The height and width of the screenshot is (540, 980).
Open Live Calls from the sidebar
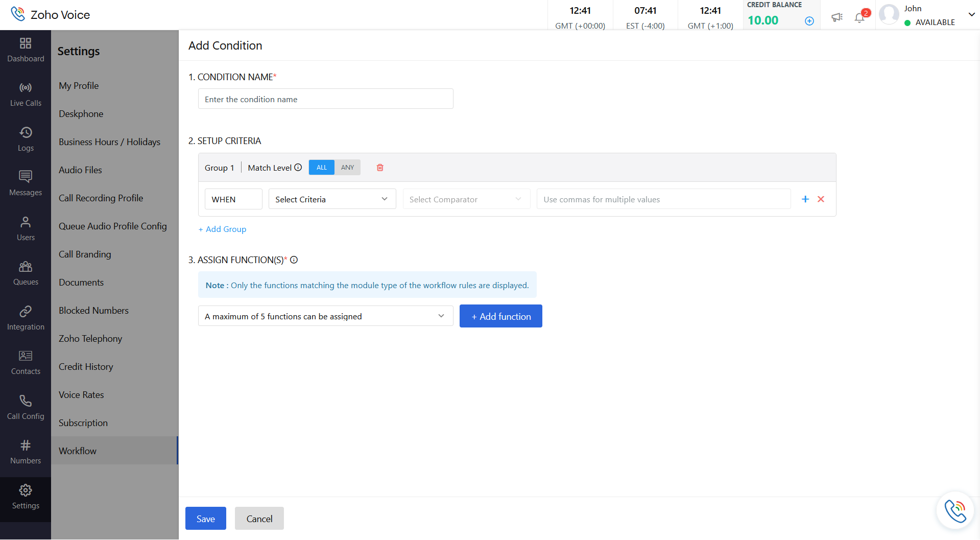26,95
